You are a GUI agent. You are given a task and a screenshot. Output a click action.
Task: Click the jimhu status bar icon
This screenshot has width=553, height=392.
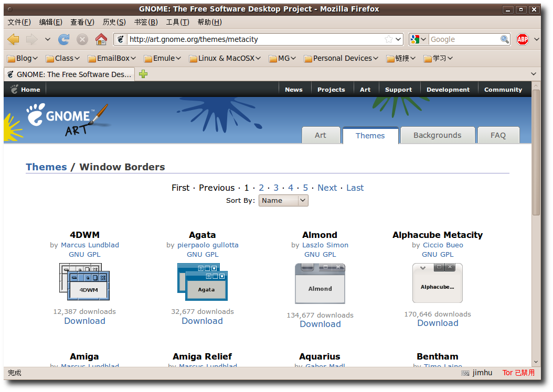(465, 373)
